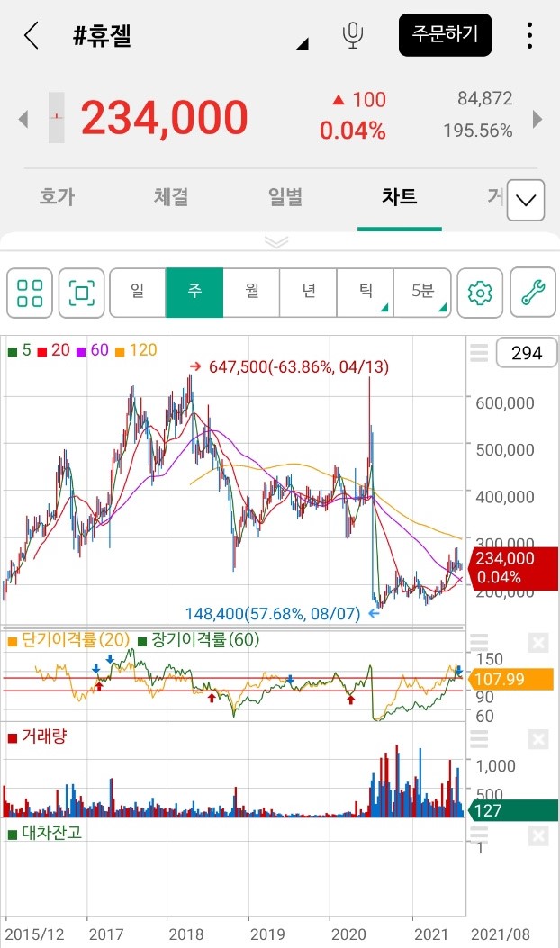Viewport: 560px width, 948px height.
Task: Tap the 거래량 legend label
Action: 44,736
